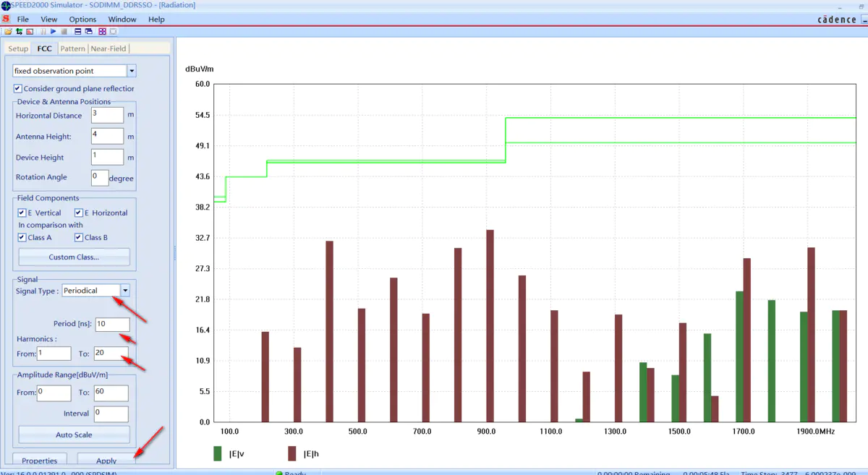868x475 pixels.
Task: Click the purple four-square grid icon
Action: [x=102, y=32]
